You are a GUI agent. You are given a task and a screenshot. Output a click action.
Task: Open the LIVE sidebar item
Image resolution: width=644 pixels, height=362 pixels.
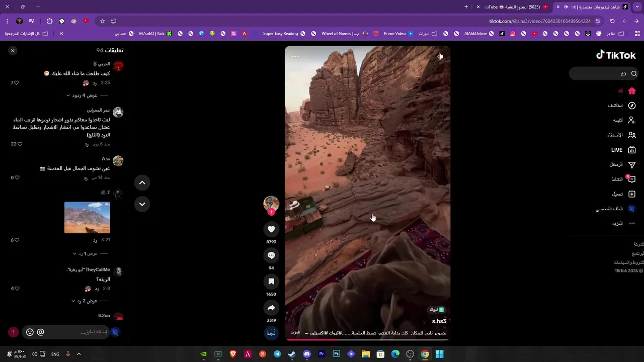point(624,150)
